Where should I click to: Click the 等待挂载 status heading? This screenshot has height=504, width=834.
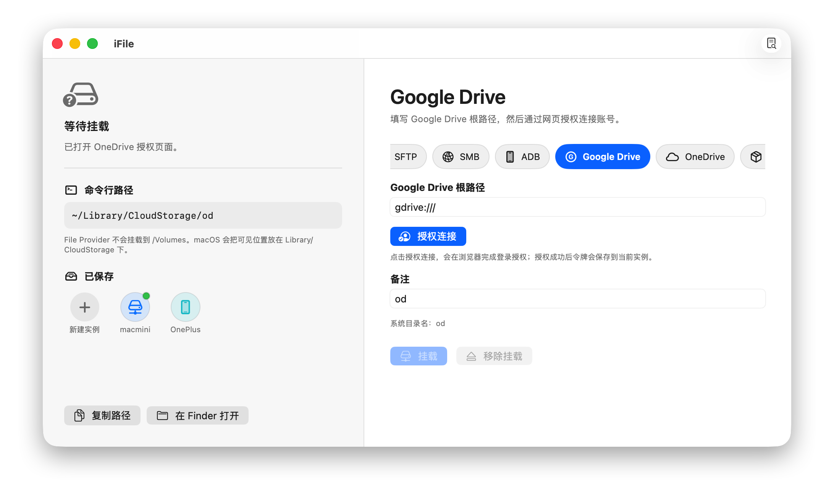[x=87, y=126]
